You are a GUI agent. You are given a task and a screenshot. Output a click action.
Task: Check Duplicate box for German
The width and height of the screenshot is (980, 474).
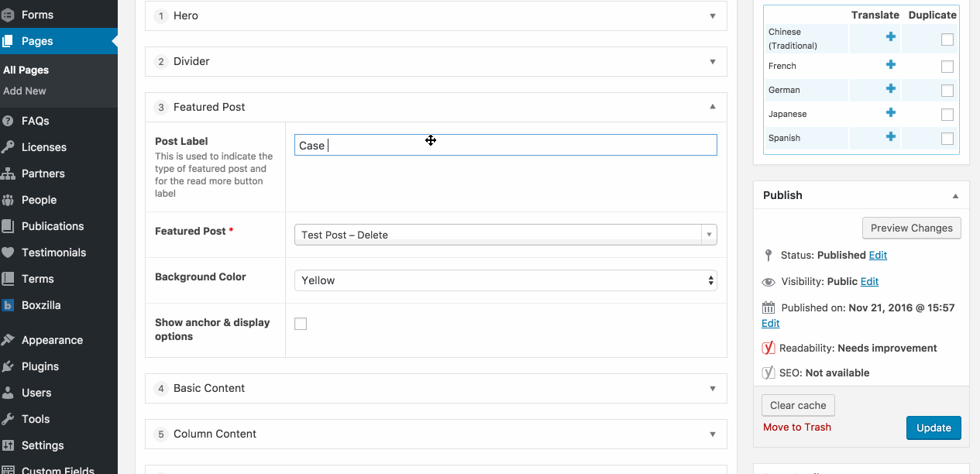[947, 91]
